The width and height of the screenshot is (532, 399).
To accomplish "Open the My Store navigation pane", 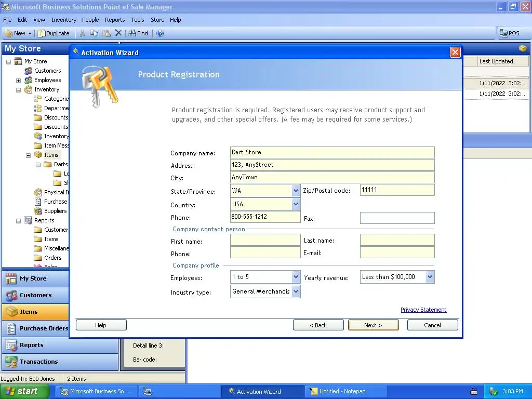I will [x=35, y=278].
